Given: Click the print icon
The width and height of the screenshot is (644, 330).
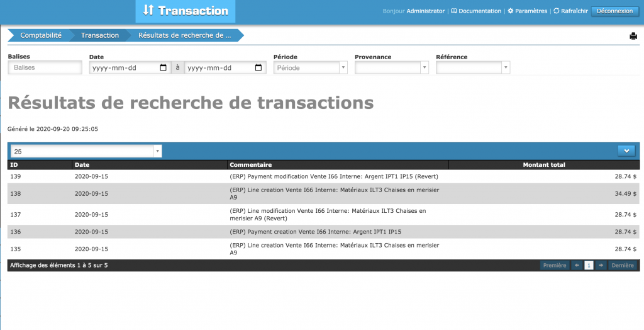Looking at the screenshot, I should pyautogui.click(x=633, y=36).
